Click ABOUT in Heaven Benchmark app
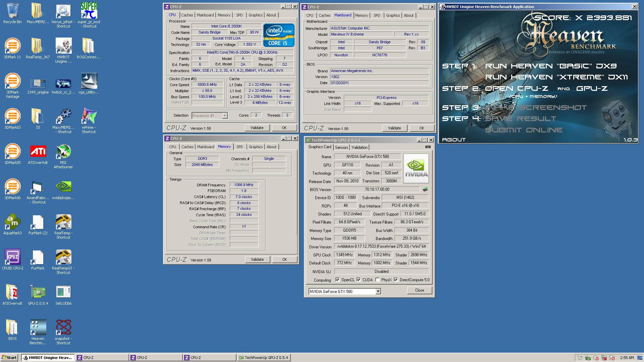The height and width of the screenshot is (362, 644). coord(454,140)
